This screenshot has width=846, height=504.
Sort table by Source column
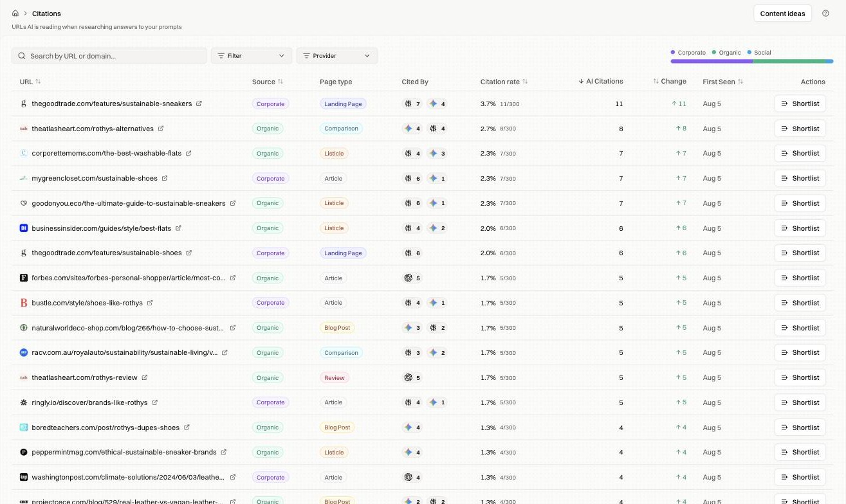point(268,82)
